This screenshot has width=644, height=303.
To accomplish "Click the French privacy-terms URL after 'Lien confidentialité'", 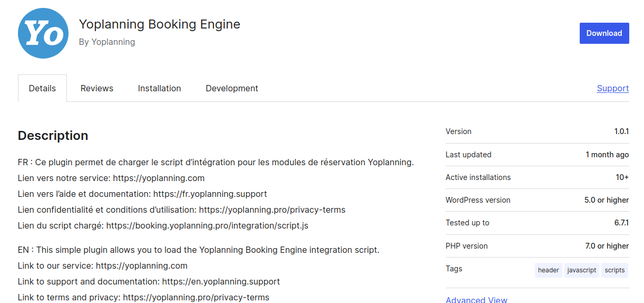I will coord(272,210).
